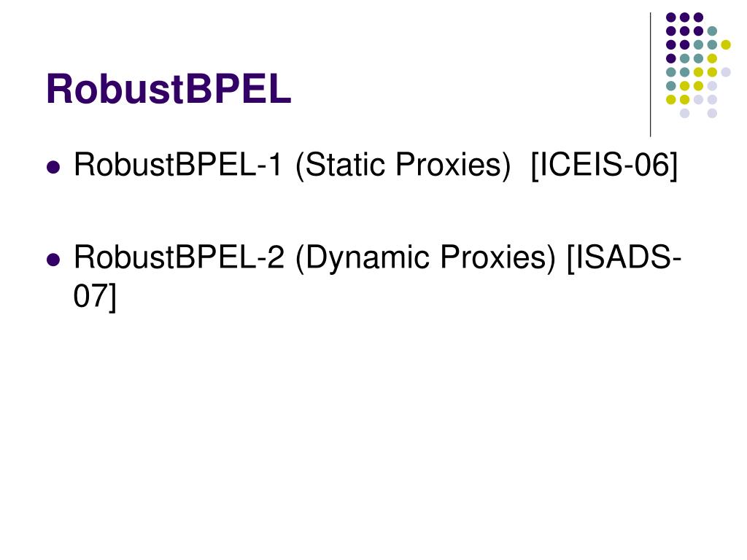This screenshot has width=747, height=560.
Task: Click the last purple dot of top dot row
Action: pos(698,17)
